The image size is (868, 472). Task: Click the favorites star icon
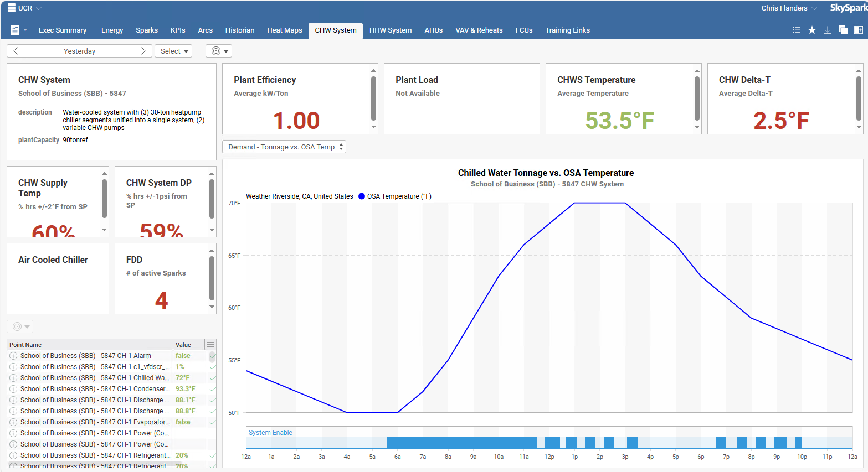pyautogui.click(x=811, y=30)
